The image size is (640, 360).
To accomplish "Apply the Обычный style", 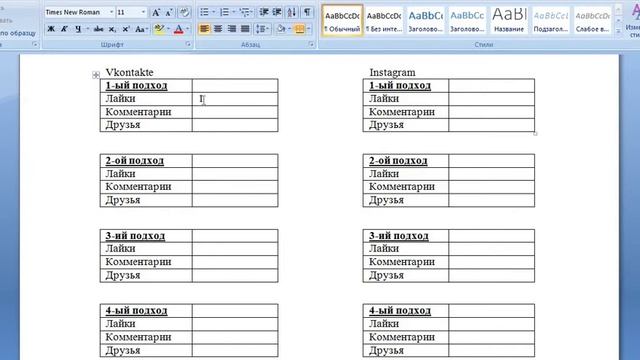I will (342, 21).
